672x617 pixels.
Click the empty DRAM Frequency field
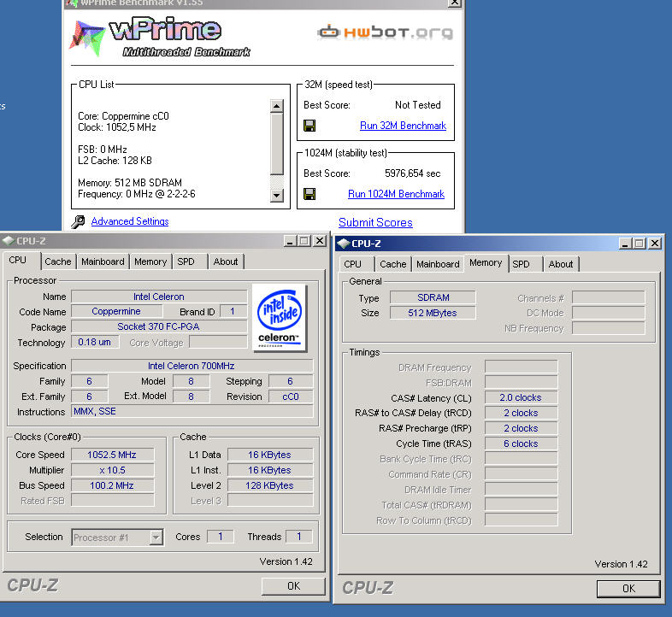522,367
